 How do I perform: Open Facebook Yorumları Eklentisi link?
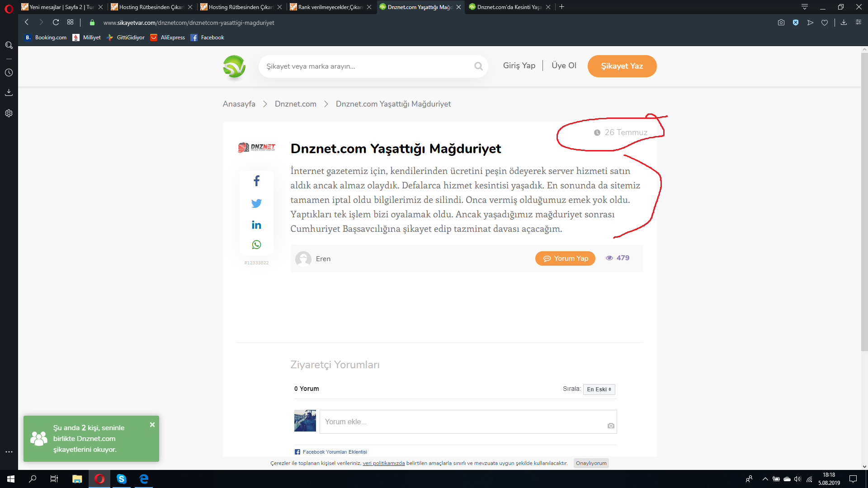(x=335, y=452)
